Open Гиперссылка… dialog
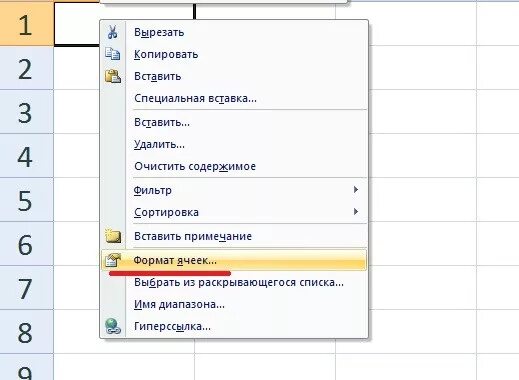This screenshot has height=380, width=519. tap(234, 326)
